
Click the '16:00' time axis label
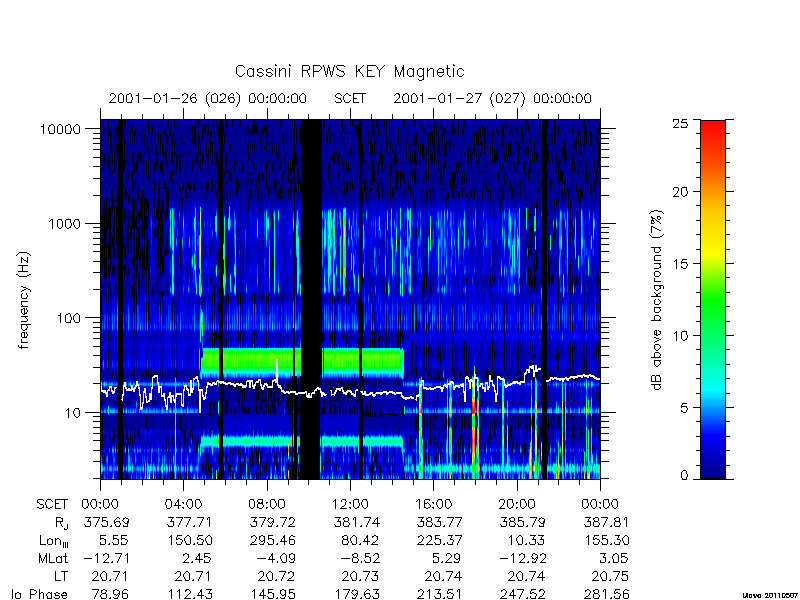[433, 505]
